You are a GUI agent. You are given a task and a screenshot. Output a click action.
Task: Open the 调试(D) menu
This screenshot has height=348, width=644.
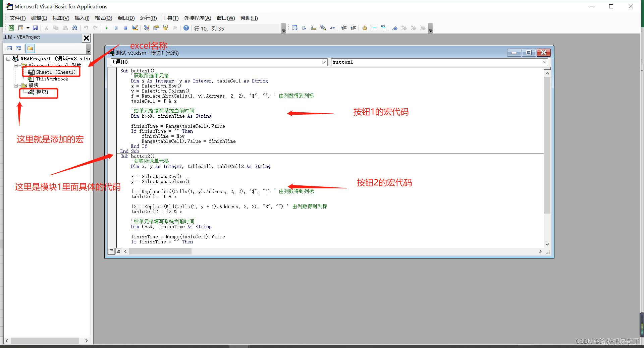[x=126, y=18]
